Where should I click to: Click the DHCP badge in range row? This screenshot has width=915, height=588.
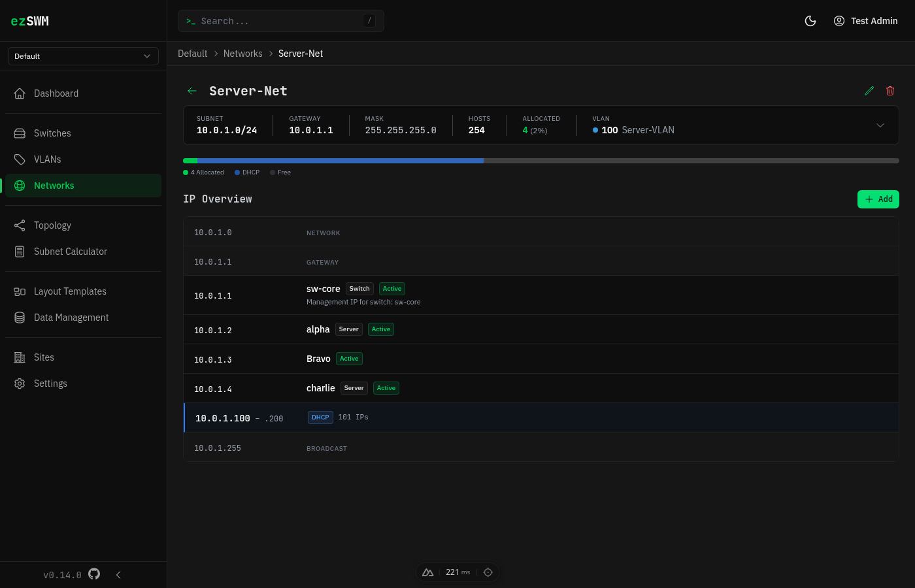point(320,417)
